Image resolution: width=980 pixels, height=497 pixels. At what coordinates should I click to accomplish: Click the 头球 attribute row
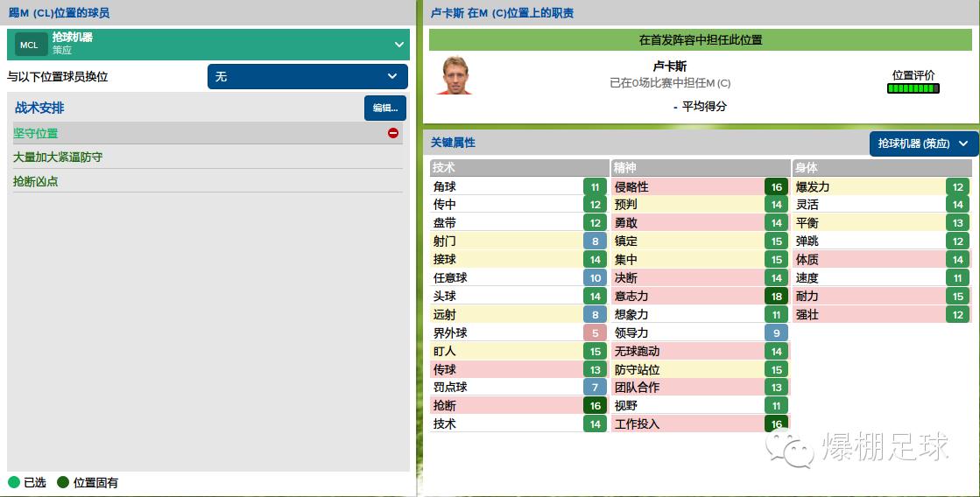click(518, 296)
